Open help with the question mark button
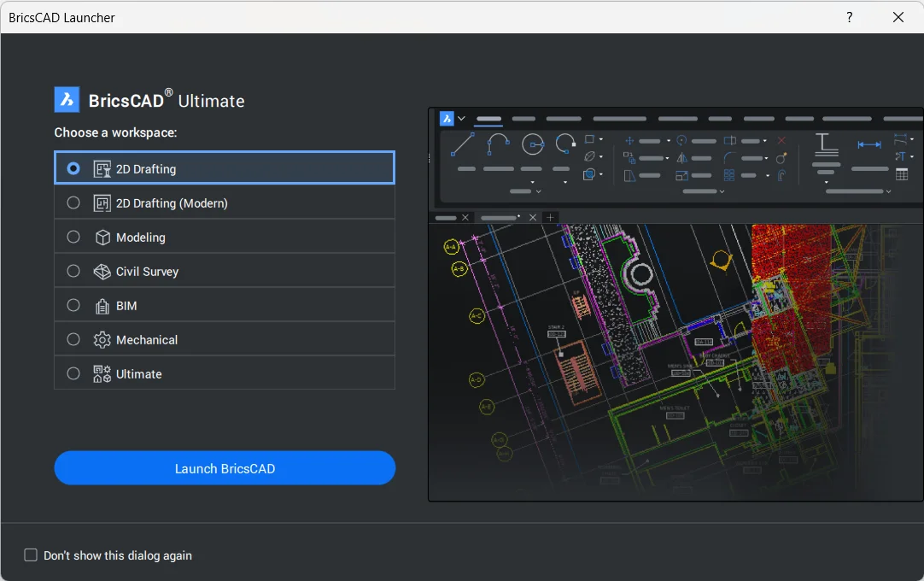 [x=849, y=17]
